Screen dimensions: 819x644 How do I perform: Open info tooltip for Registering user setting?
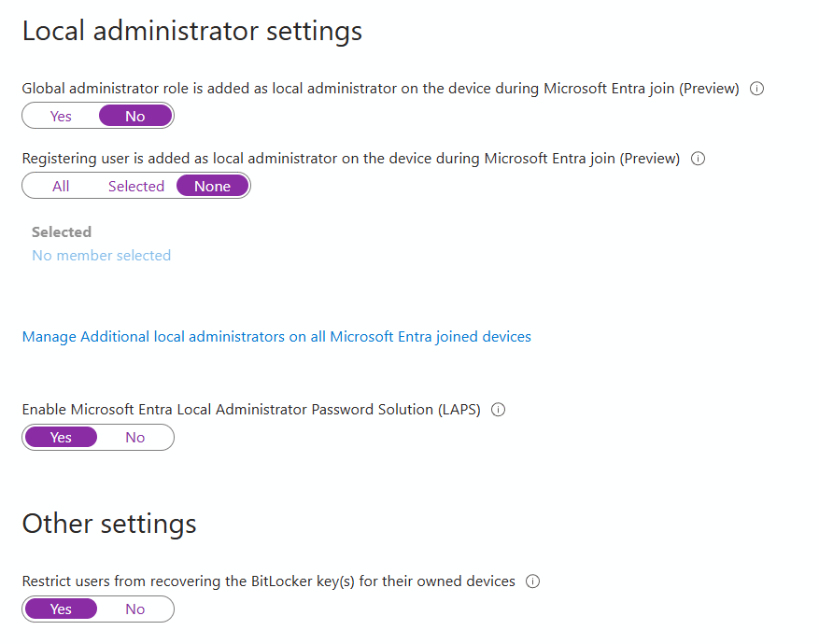[698, 159]
